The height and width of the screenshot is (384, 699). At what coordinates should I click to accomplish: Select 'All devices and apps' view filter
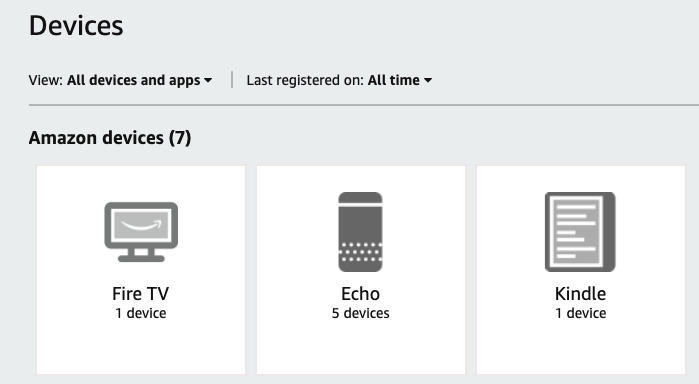pos(134,80)
